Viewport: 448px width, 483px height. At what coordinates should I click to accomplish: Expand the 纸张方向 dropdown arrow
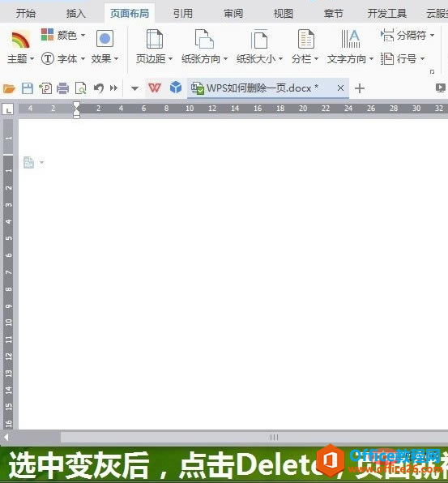click(225, 58)
